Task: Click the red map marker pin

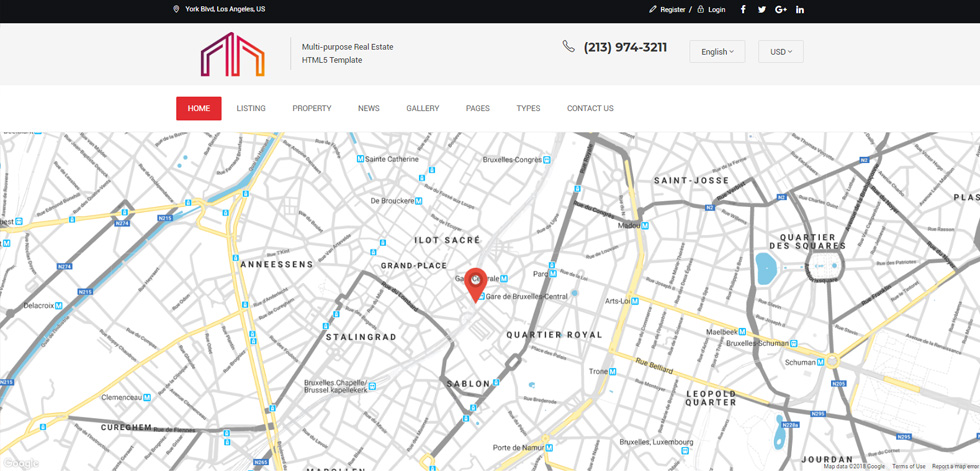Action: (476, 285)
